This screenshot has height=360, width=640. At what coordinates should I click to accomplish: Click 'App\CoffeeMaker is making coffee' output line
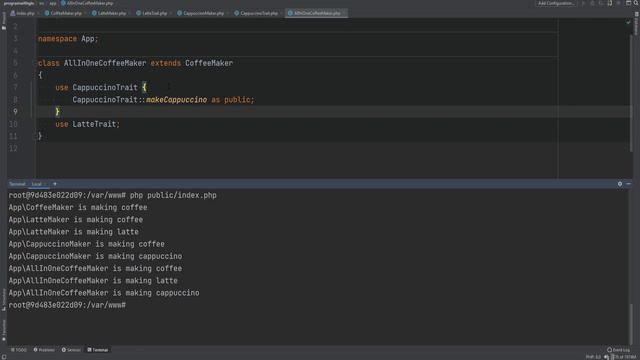[78, 207]
